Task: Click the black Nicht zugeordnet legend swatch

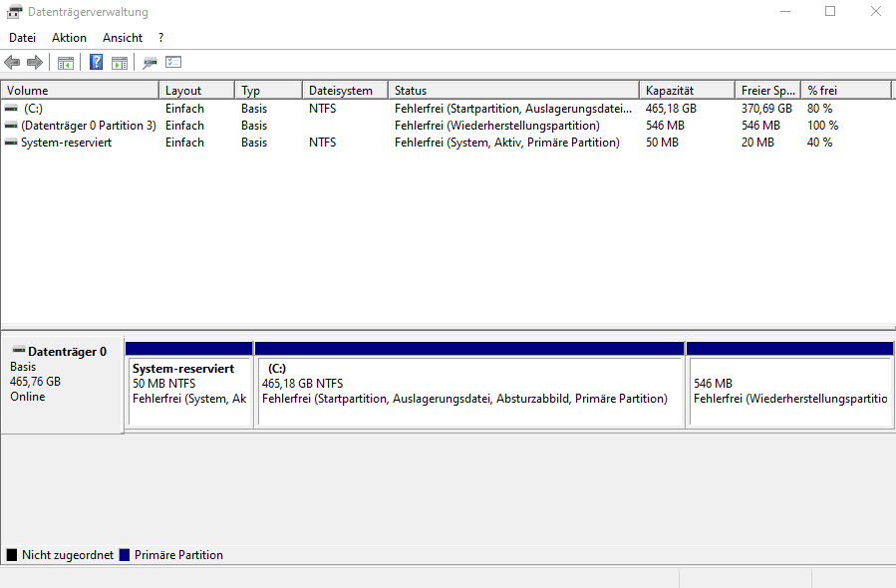Action: (x=11, y=555)
